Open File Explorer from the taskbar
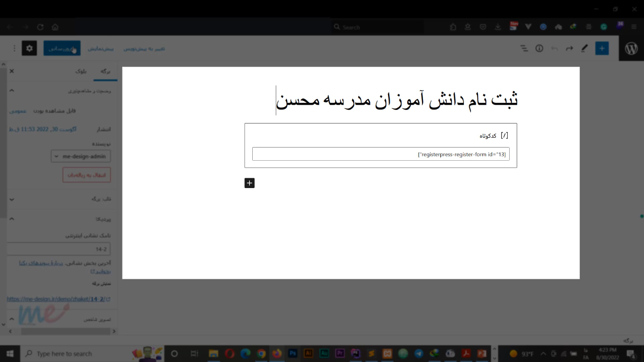 tap(214, 353)
